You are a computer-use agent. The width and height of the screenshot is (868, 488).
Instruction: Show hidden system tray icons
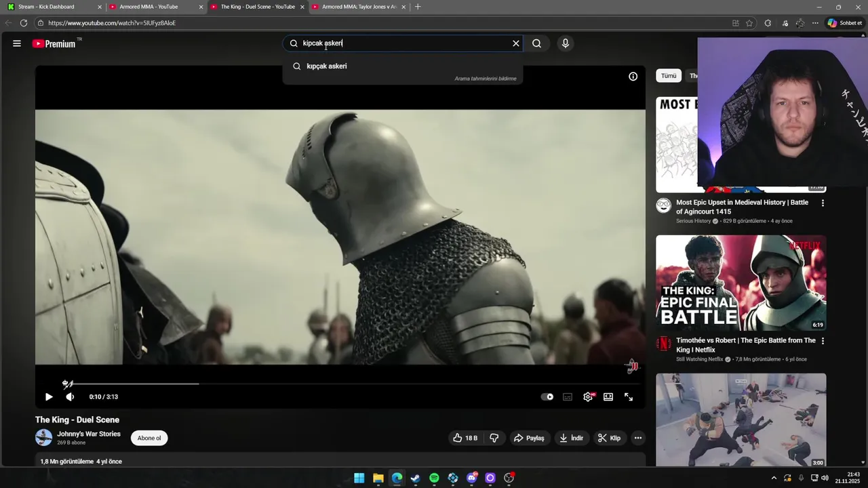coord(774,478)
